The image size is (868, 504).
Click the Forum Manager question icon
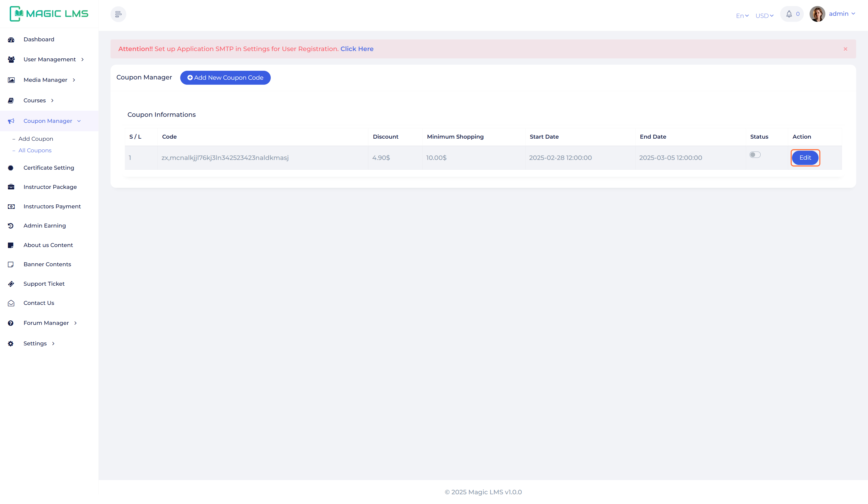pos(11,323)
